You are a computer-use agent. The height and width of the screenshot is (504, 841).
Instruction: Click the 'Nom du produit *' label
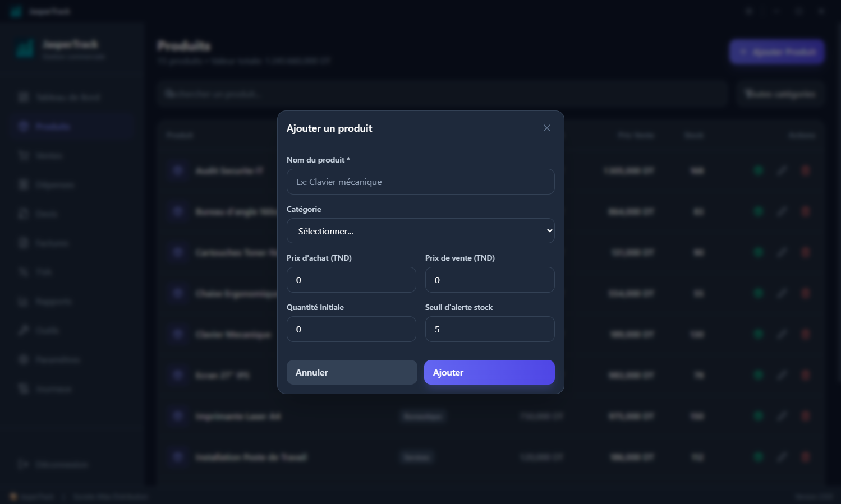(x=318, y=160)
